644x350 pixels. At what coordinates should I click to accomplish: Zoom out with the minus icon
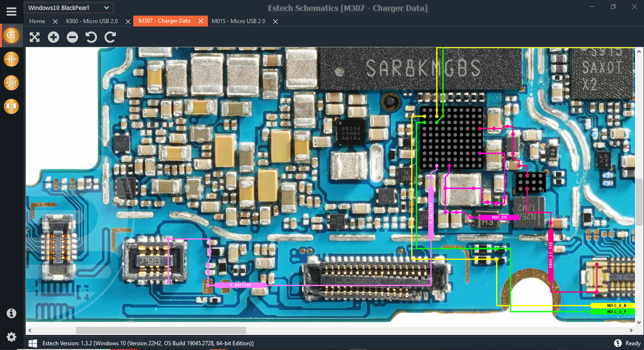click(72, 37)
